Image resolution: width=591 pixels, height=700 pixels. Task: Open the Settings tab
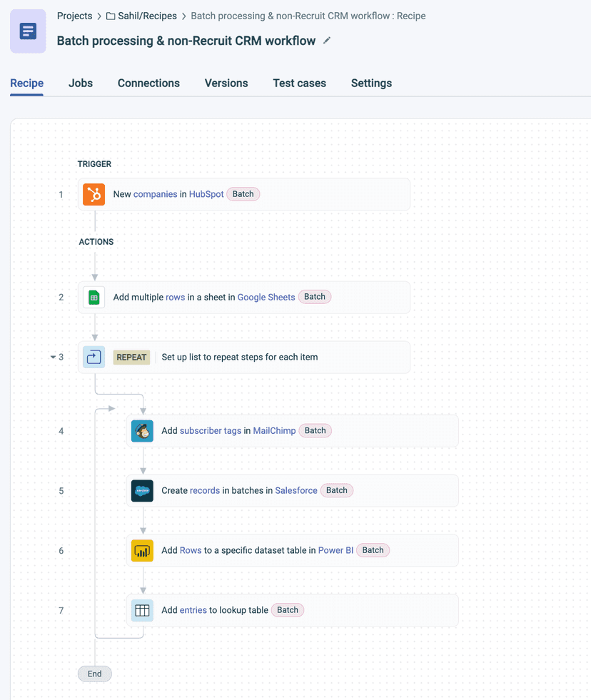point(371,83)
